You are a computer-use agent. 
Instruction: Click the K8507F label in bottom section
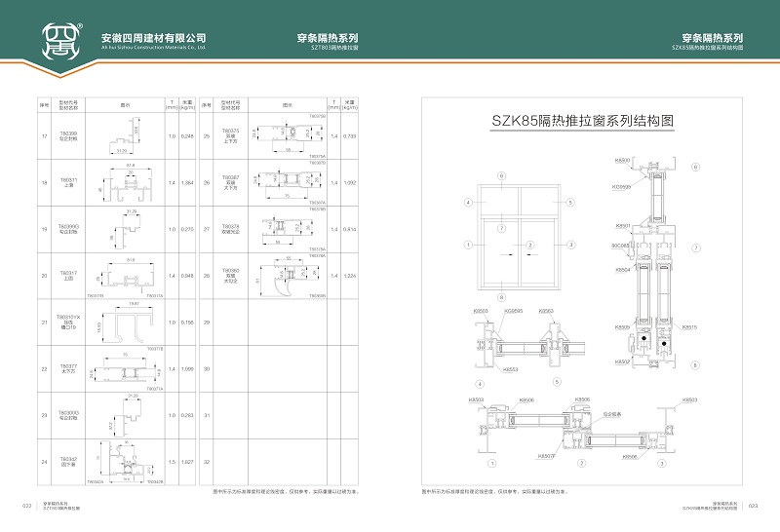tap(547, 456)
